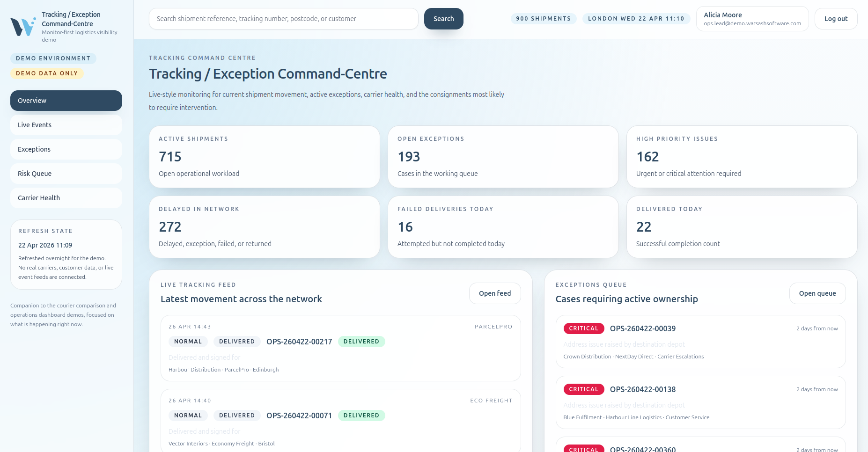
Task: Click the Log out button
Action: (x=836, y=19)
